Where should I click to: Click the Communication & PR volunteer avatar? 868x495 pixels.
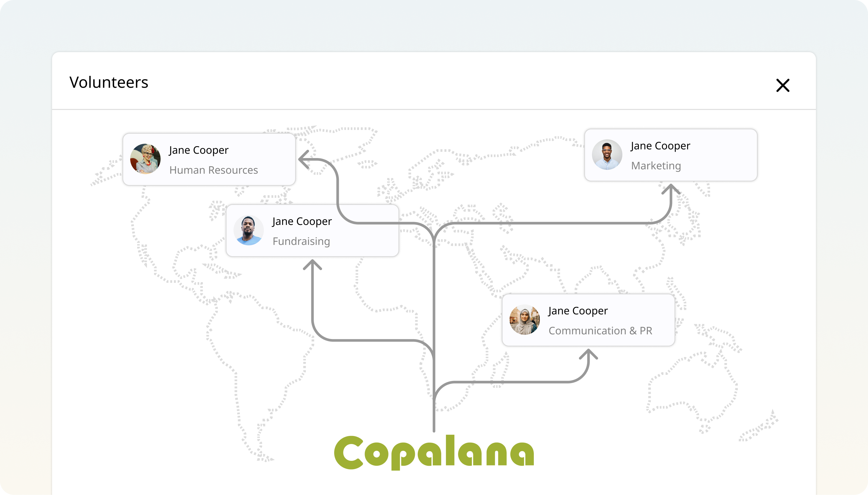(524, 320)
